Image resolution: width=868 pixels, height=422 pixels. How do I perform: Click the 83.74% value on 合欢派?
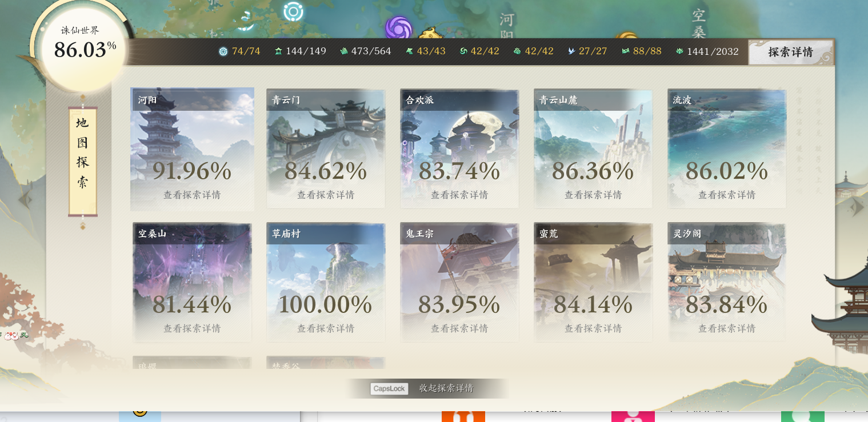pos(459,171)
